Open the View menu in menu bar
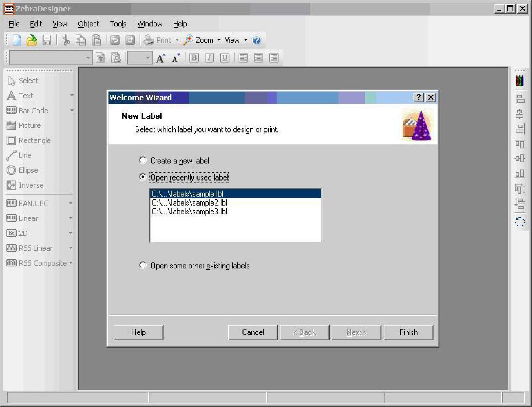This screenshot has height=407, width=532. point(60,24)
